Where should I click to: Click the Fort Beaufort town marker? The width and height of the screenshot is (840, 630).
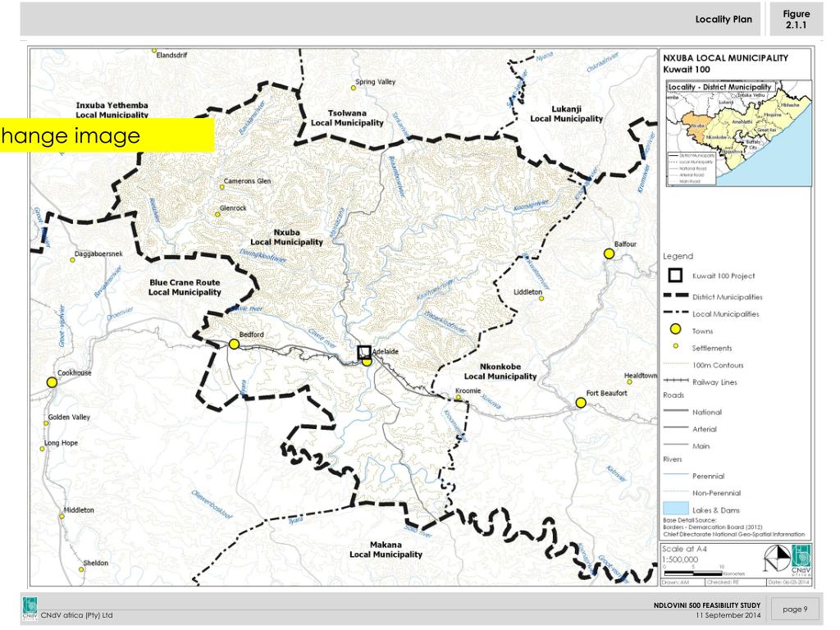(581, 403)
